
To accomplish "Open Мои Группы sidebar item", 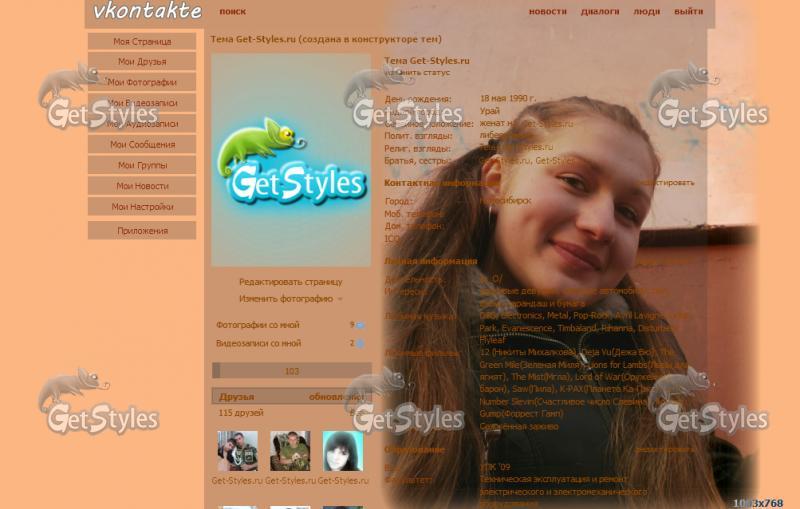I will tap(142, 165).
